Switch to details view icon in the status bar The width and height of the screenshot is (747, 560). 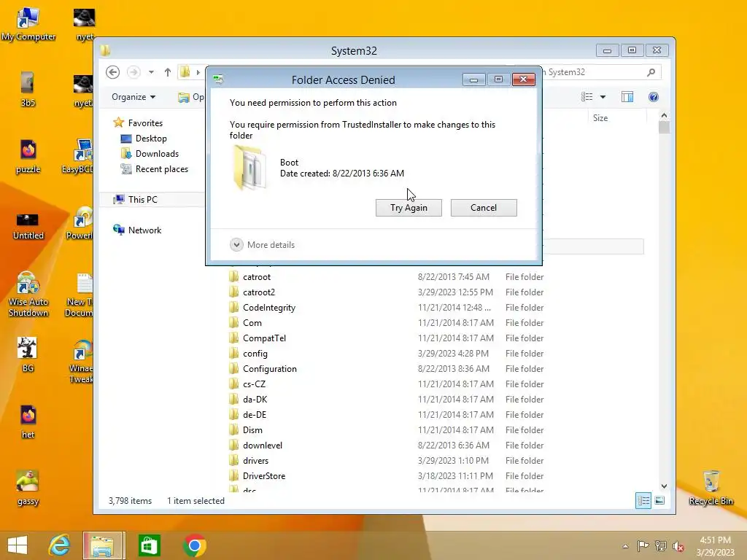pos(643,500)
